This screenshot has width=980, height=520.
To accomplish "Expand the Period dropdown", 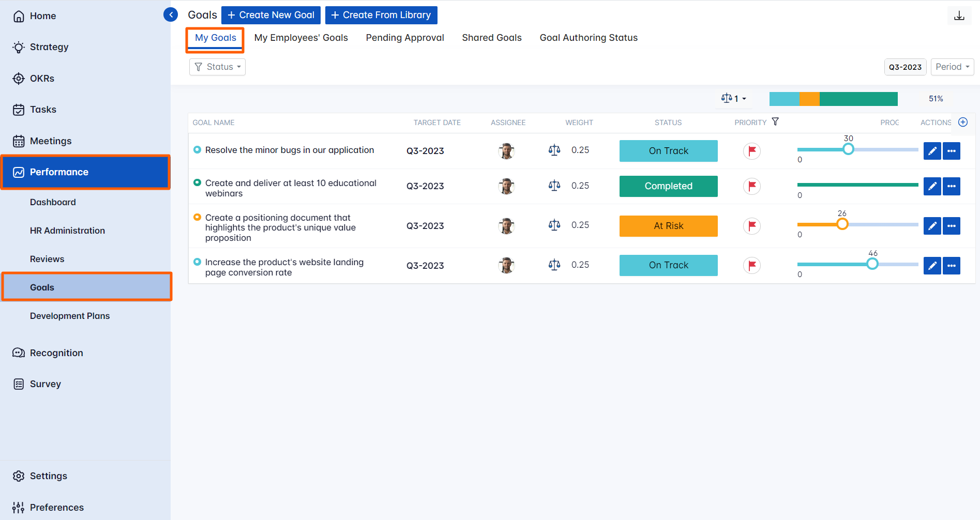I will pyautogui.click(x=952, y=67).
